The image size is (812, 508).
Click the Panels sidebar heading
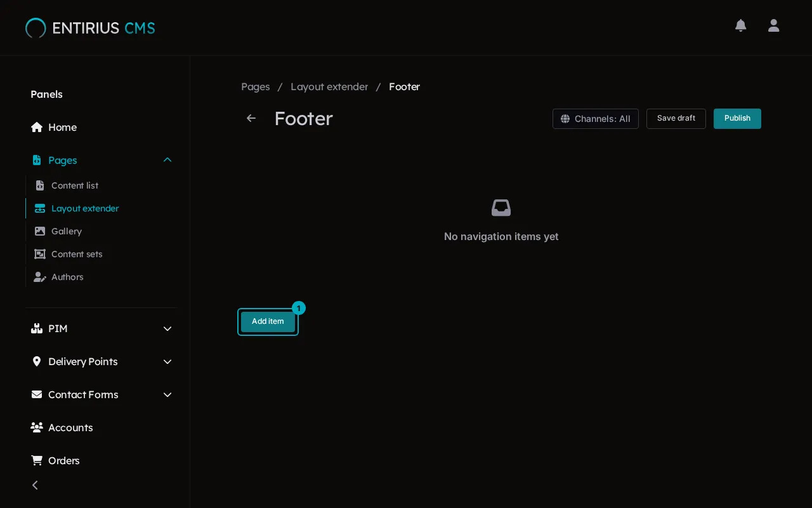click(47, 94)
